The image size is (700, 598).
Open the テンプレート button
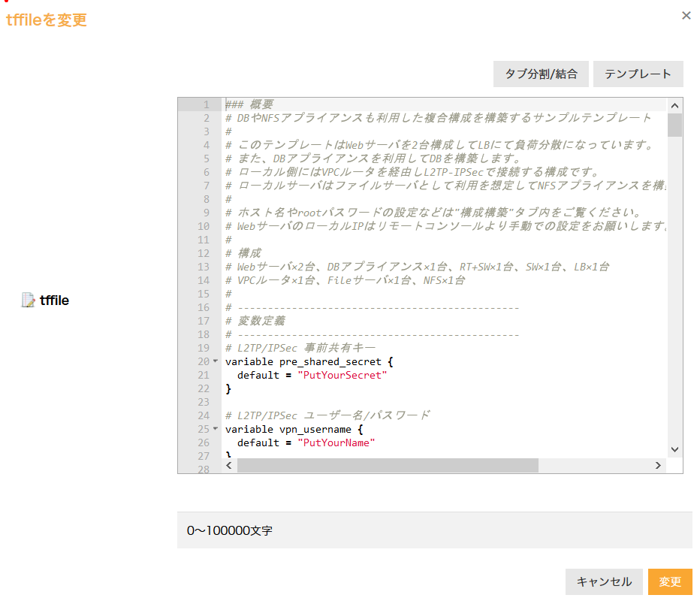[x=638, y=74]
